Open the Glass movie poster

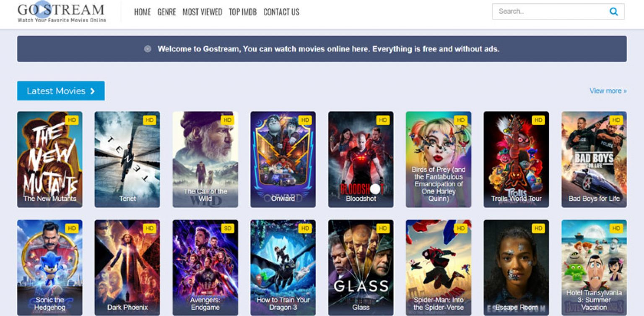(361, 268)
